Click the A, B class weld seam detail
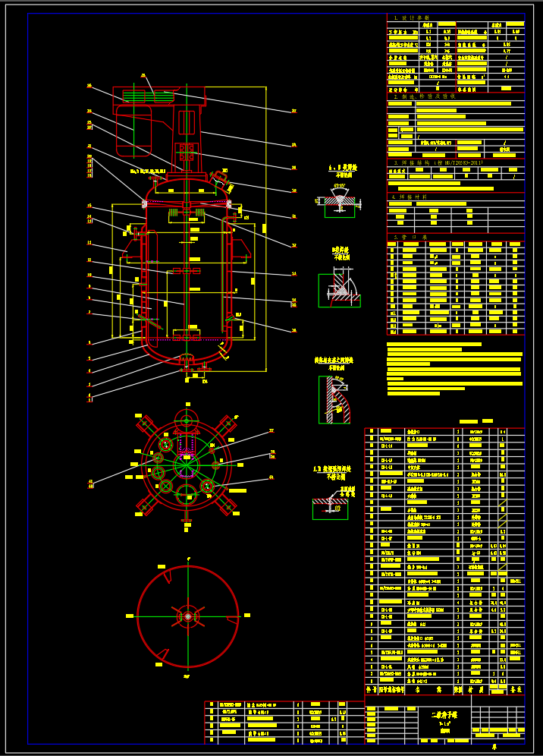The width and height of the screenshot is (543, 756). point(339,201)
